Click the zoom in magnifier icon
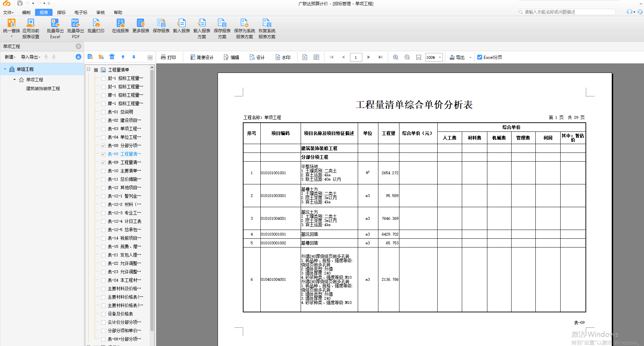The height and width of the screenshot is (346, 644). 396,57
